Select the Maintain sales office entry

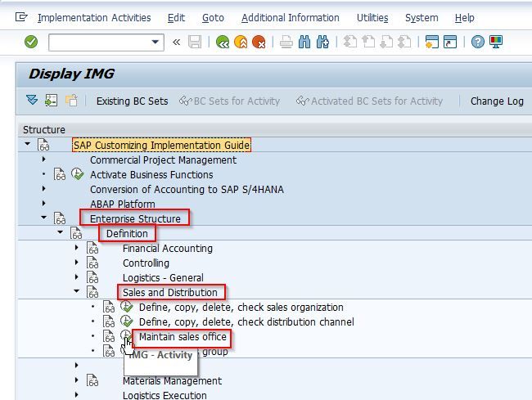(x=183, y=337)
